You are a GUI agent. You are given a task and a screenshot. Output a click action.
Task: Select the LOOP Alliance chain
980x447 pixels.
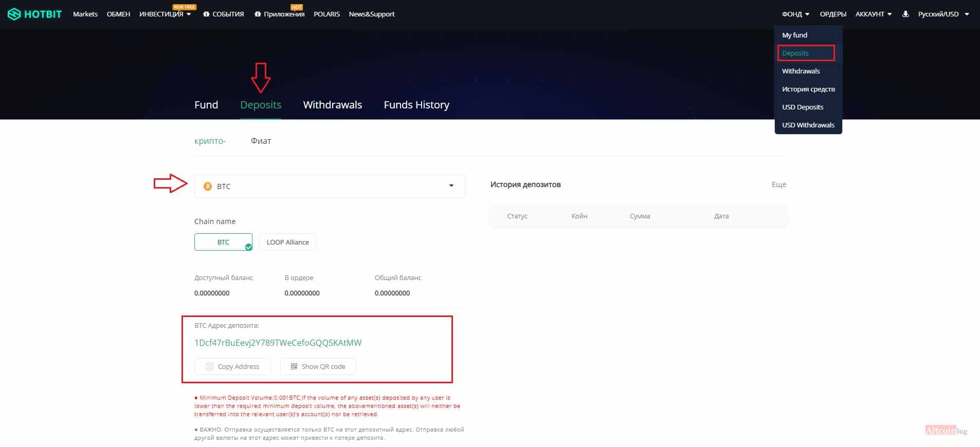288,242
